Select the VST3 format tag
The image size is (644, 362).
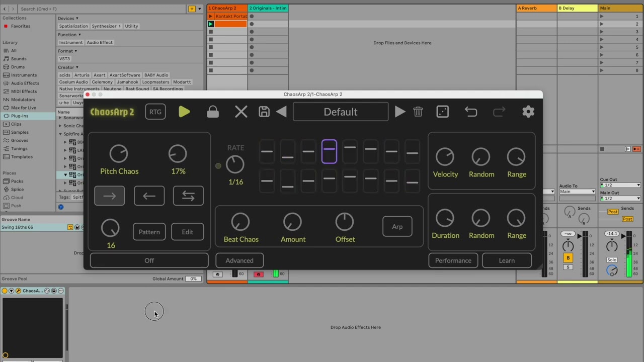[x=64, y=59]
